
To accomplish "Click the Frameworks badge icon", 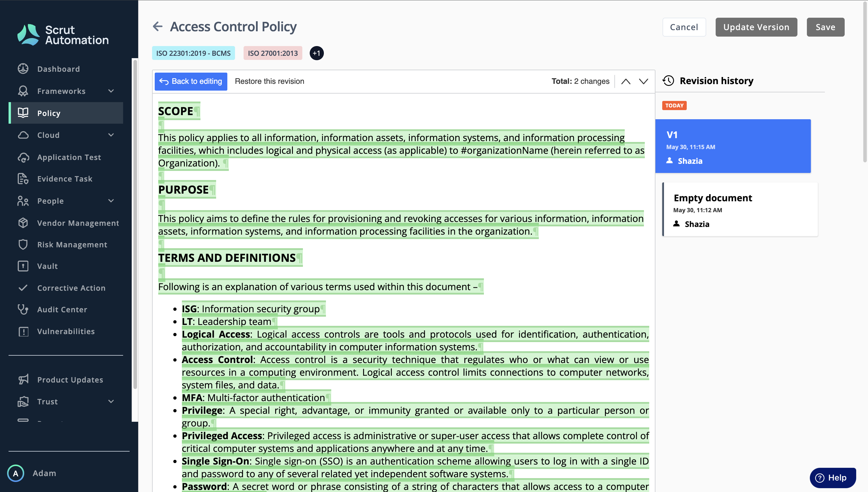I will (23, 91).
